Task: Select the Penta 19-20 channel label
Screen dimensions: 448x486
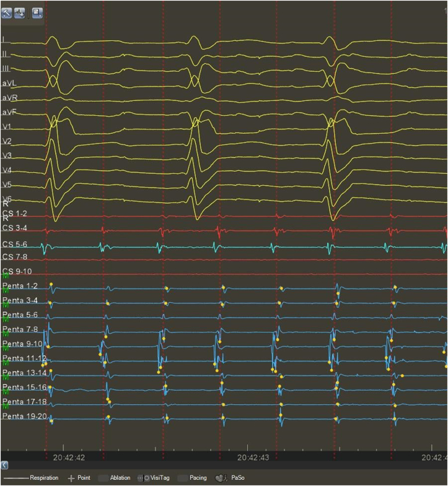Action: click(24, 416)
